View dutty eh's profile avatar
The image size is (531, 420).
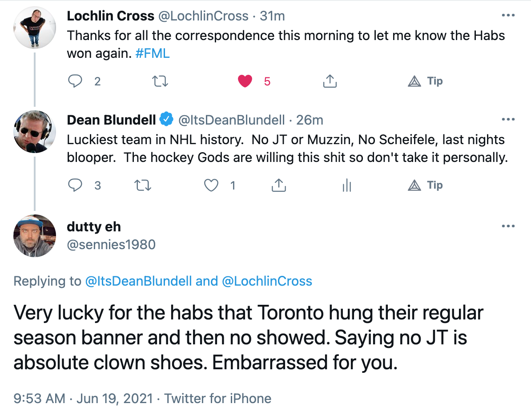[x=35, y=236]
